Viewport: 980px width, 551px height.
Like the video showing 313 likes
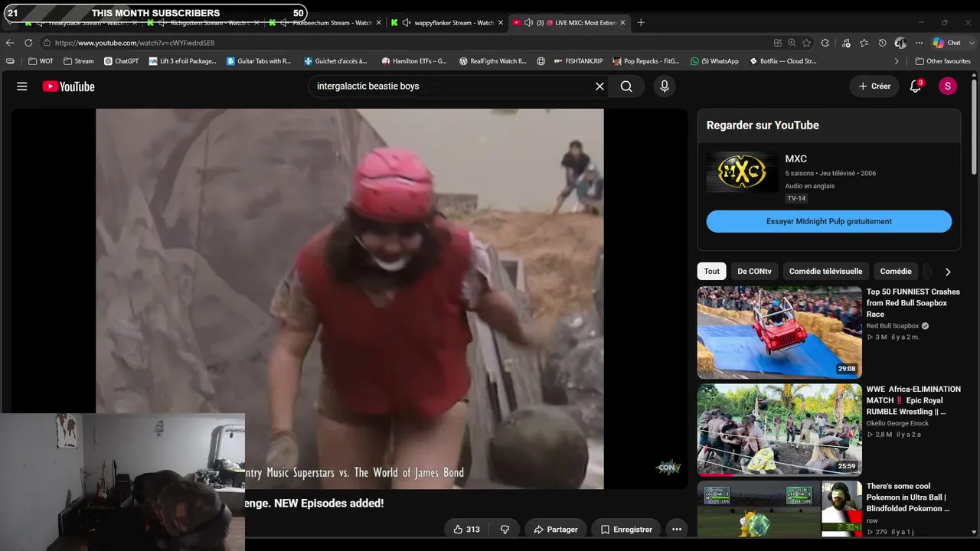pos(466,530)
